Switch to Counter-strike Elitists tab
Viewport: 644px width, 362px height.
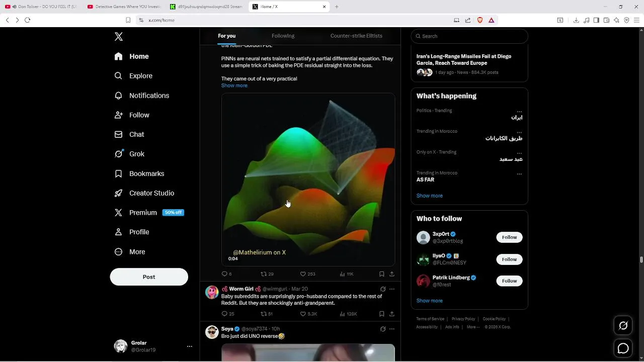coord(356,36)
